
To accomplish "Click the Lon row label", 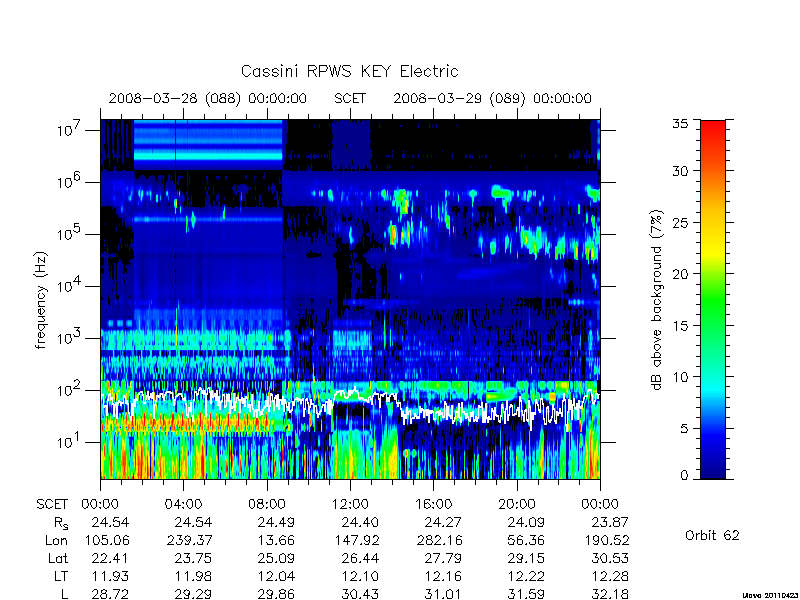I will click(56, 540).
